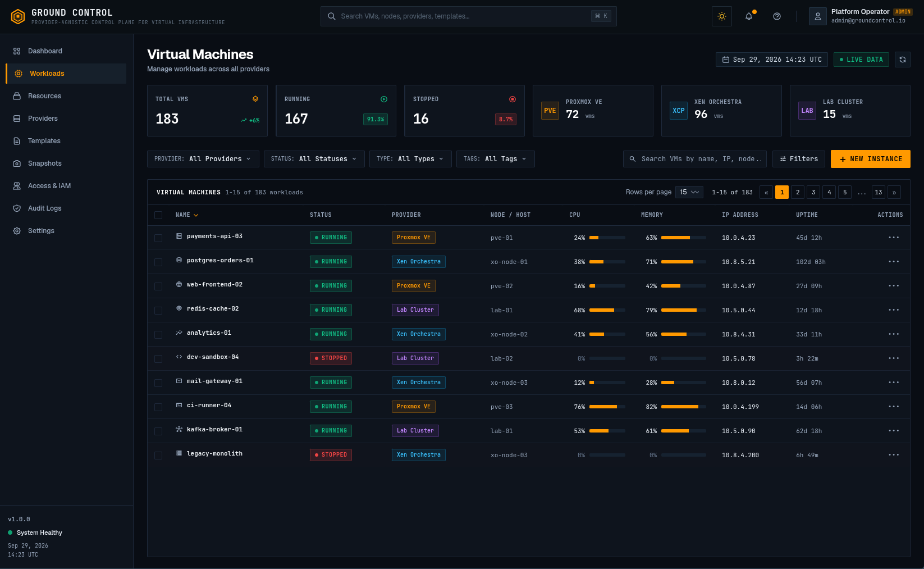The image size is (924, 569).
Task: Open actions menu for legacy-monolith
Action: coord(894,455)
